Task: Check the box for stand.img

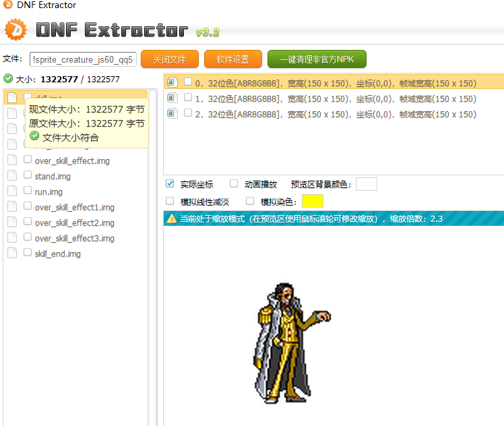Action: (x=28, y=175)
